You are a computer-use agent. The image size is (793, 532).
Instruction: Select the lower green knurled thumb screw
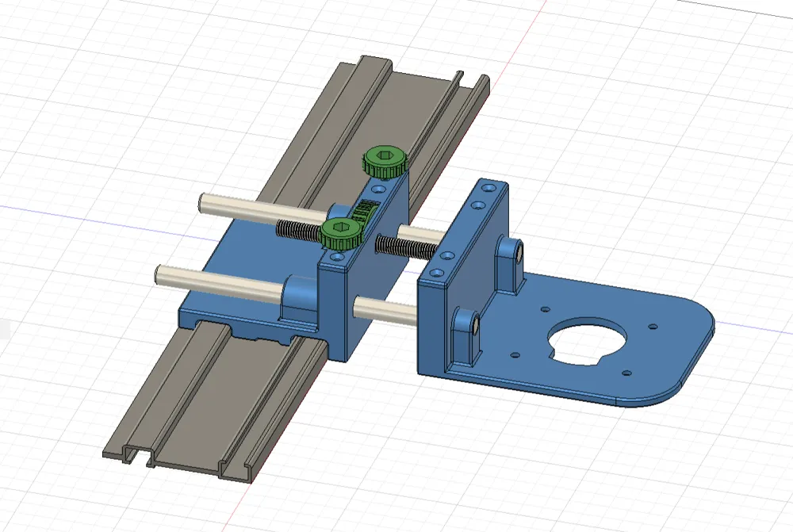(x=341, y=234)
